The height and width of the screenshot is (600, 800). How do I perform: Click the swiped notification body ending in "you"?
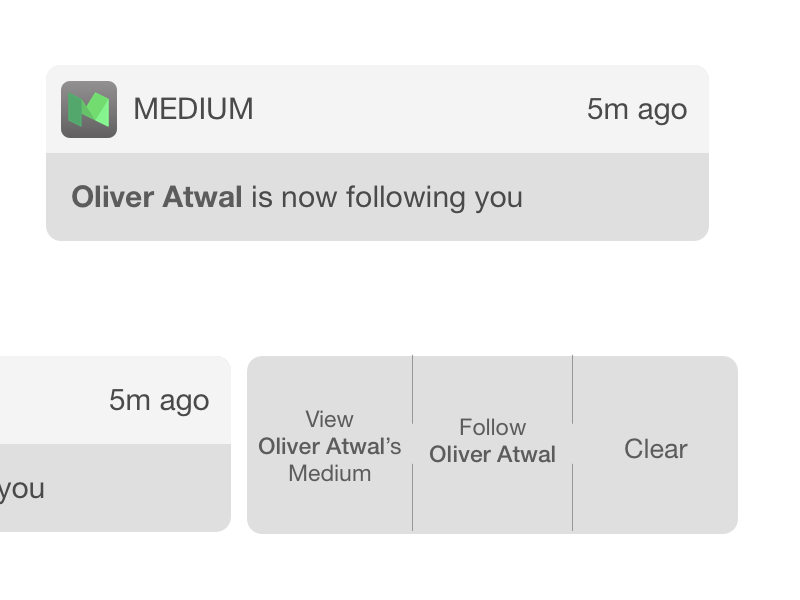pyautogui.click(x=22, y=489)
